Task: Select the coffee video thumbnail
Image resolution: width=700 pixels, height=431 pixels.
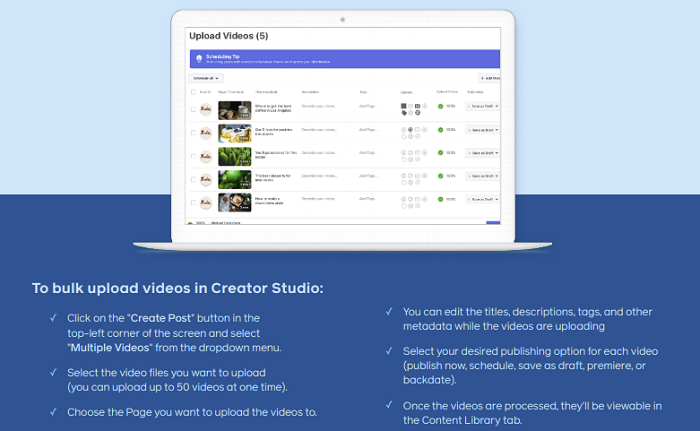Action: [x=234, y=110]
